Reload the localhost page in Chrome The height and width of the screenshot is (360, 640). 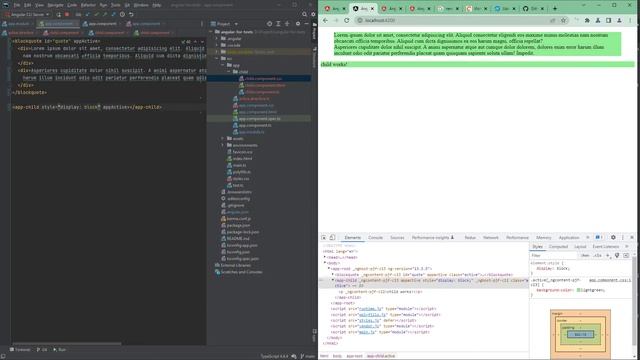point(347,20)
